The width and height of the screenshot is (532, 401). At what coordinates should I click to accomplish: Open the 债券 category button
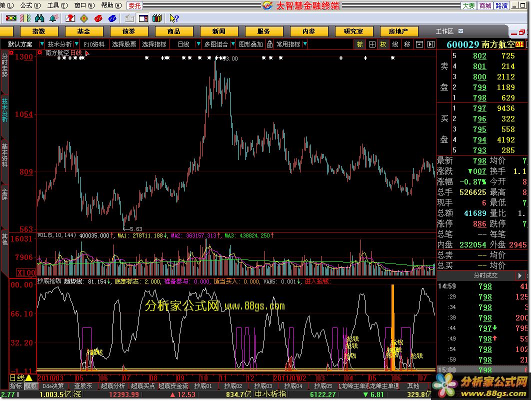129,31
